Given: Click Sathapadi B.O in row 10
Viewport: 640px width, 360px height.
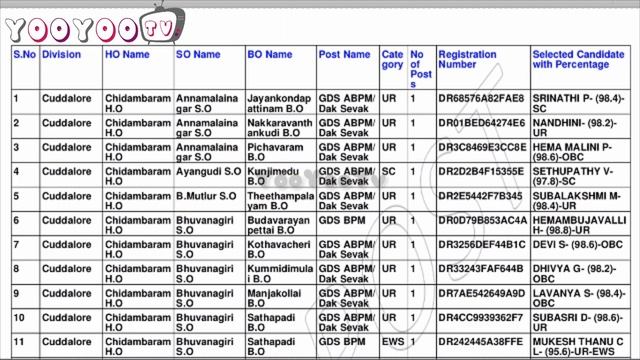Looking at the screenshot, I should click(271, 322).
